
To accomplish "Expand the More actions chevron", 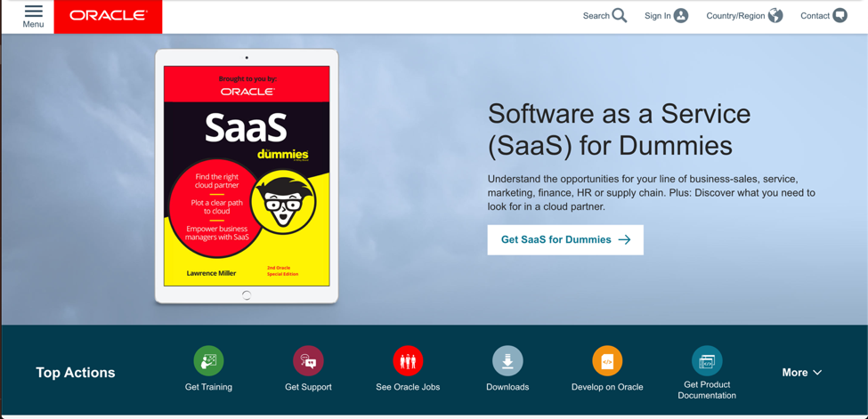I will click(x=817, y=373).
